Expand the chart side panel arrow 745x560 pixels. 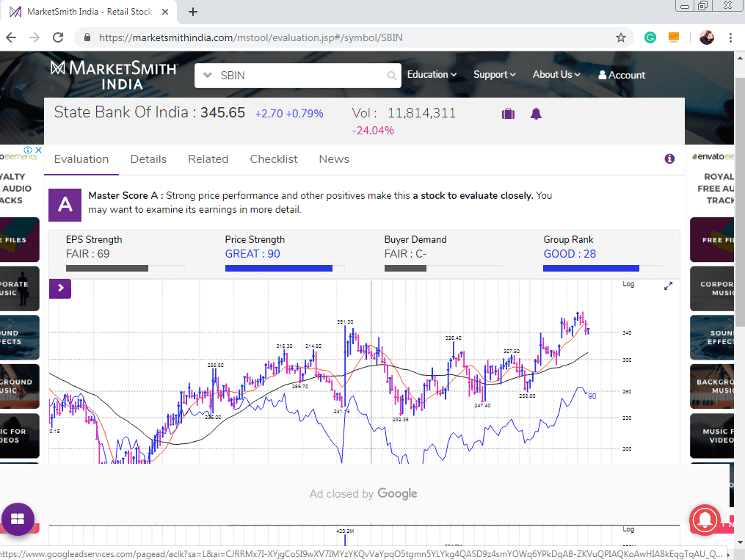(x=60, y=288)
